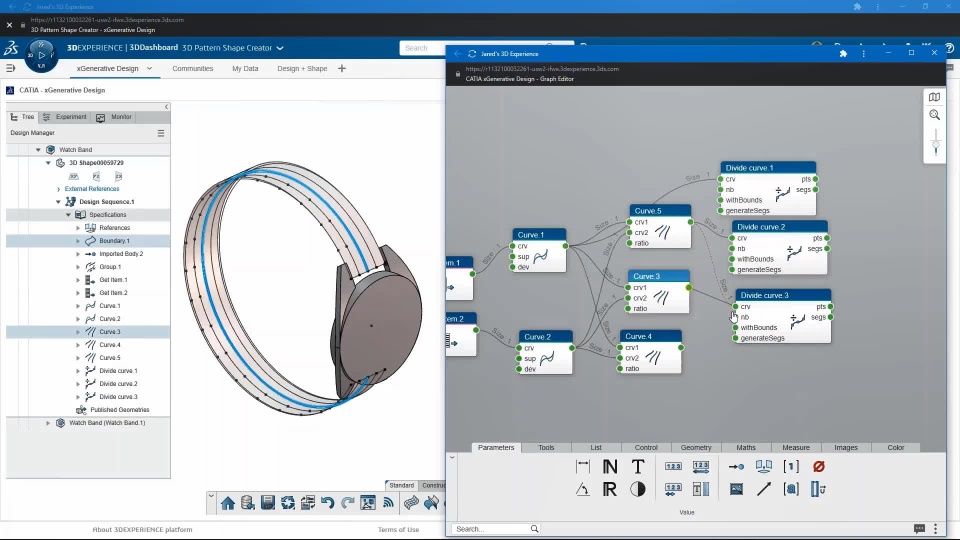Click the pts output port of Divide curve.1
The width and height of the screenshot is (960, 540).
(x=816, y=179)
